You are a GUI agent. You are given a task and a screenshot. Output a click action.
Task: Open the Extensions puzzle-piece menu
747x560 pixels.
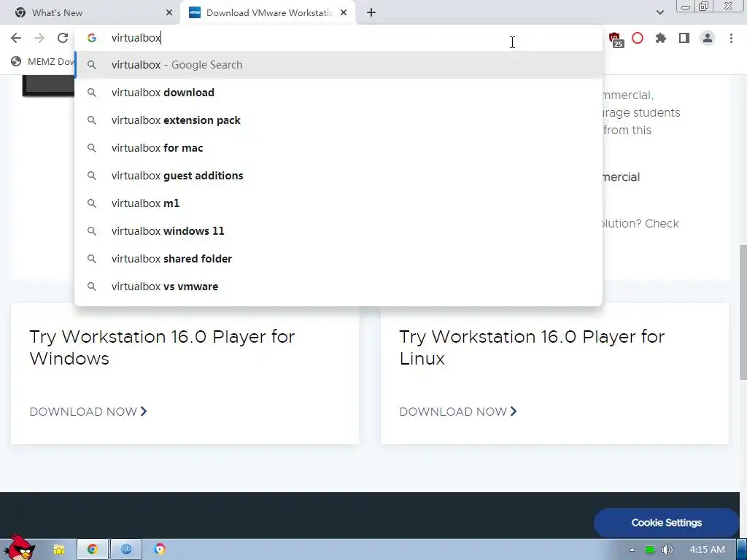coord(661,38)
